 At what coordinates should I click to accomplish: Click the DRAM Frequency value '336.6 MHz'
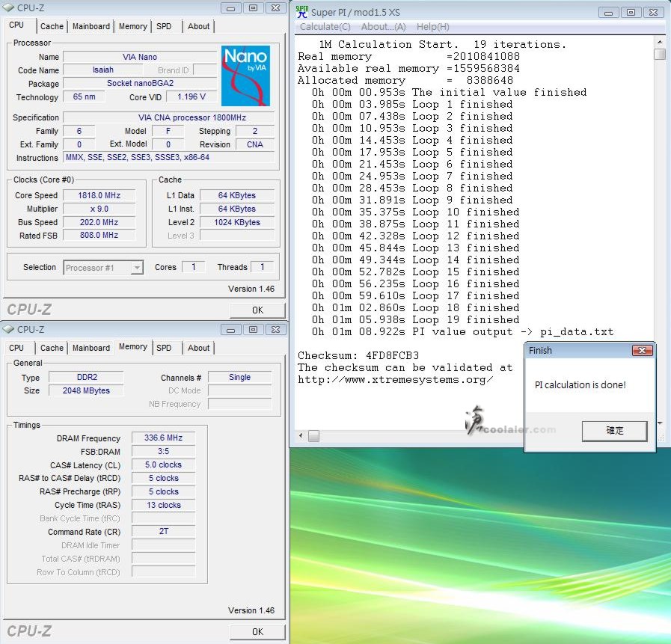[x=164, y=438]
